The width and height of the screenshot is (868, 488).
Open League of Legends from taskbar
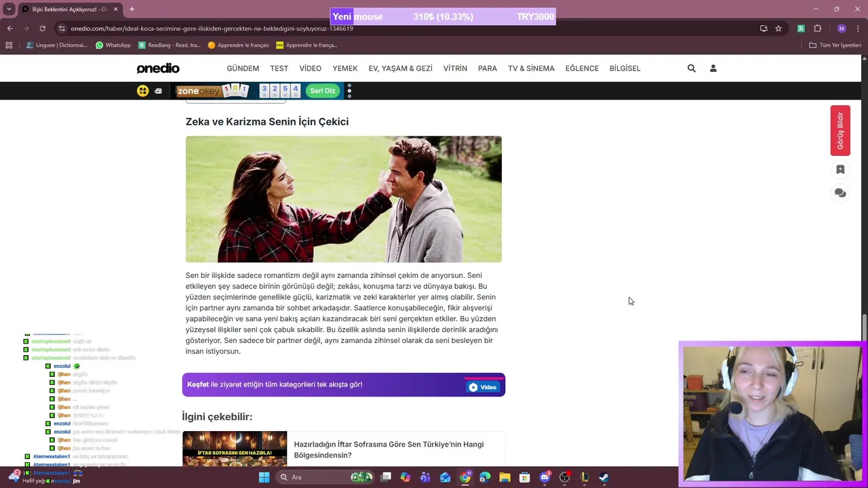pyautogui.click(x=584, y=477)
